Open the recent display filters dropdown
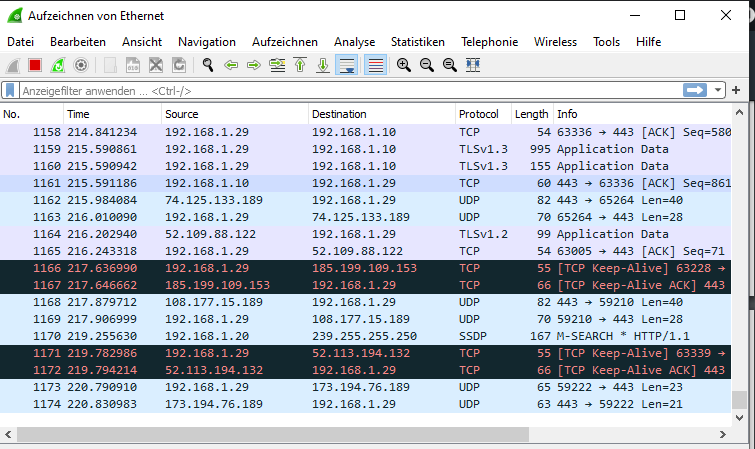 [x=717, y=90]
